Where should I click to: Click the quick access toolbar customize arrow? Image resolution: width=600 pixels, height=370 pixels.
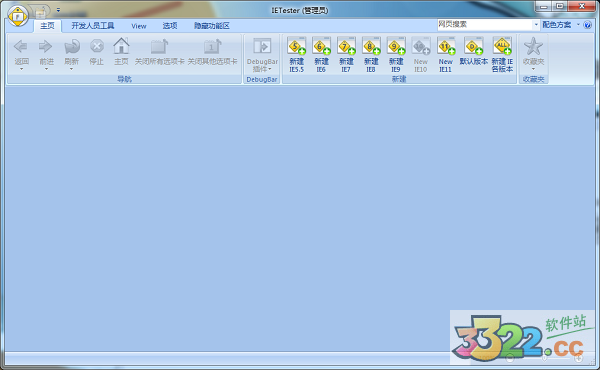pos(58,10)
